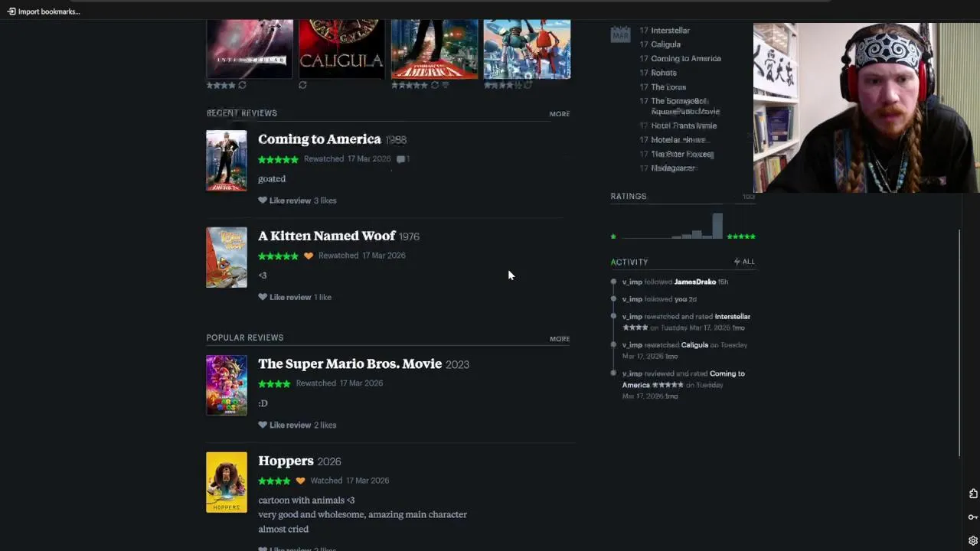
Task: Click the rewatch icon under Robots poster
Action: coord(528,85)
